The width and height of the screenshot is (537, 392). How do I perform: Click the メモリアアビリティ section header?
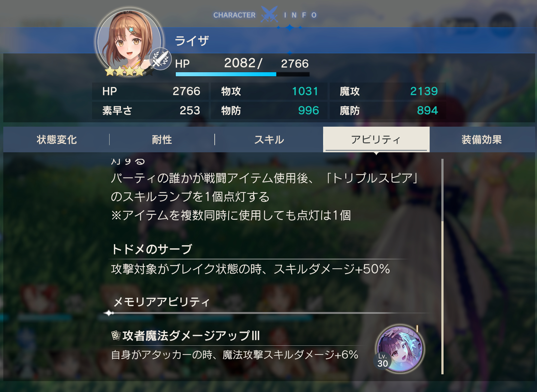click(161, 302)
